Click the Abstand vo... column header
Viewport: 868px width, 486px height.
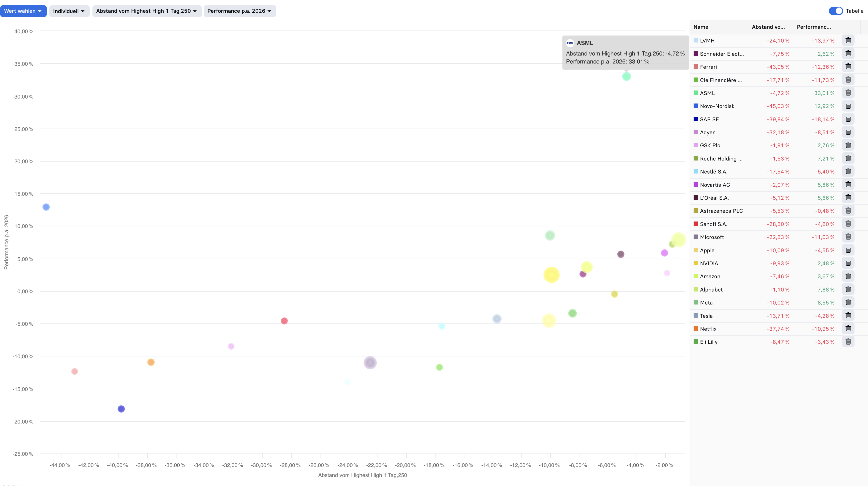tap(768, 27)
